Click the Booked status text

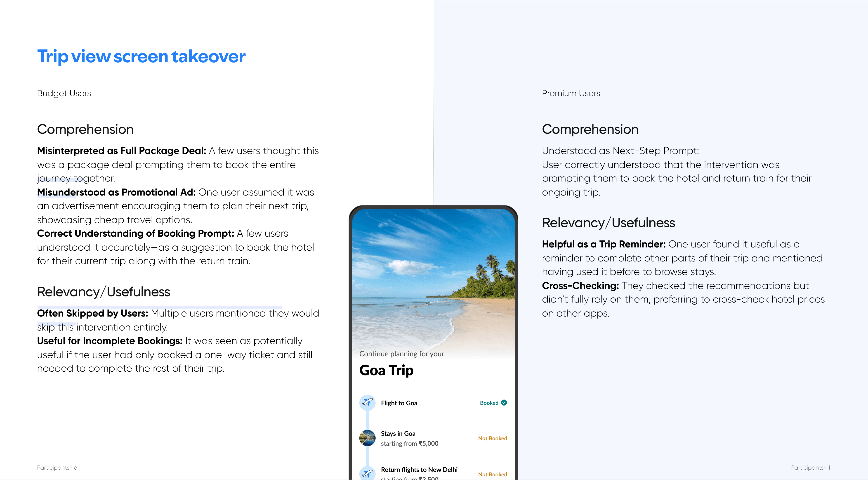489,403
